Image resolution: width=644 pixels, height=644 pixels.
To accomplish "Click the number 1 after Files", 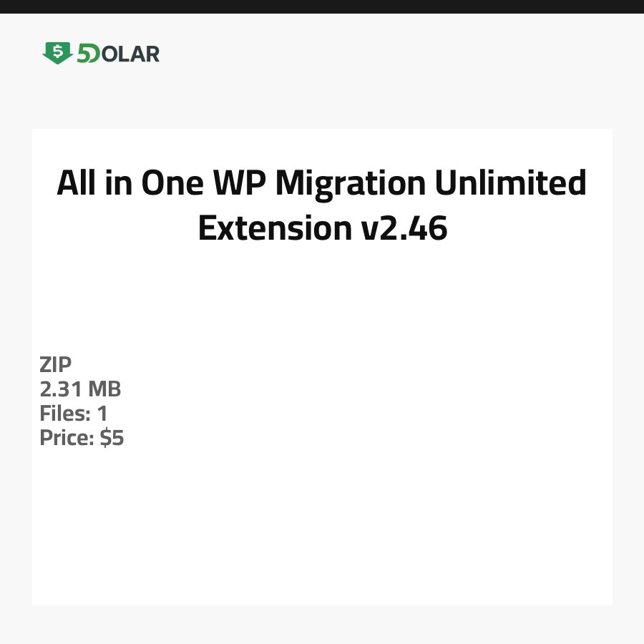I will 102,414.
